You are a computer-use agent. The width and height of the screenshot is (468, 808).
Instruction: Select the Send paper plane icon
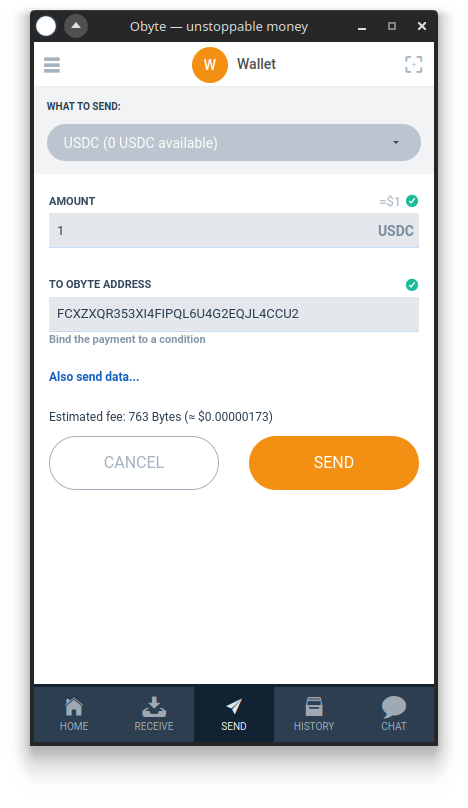click(x=234, y=706)
